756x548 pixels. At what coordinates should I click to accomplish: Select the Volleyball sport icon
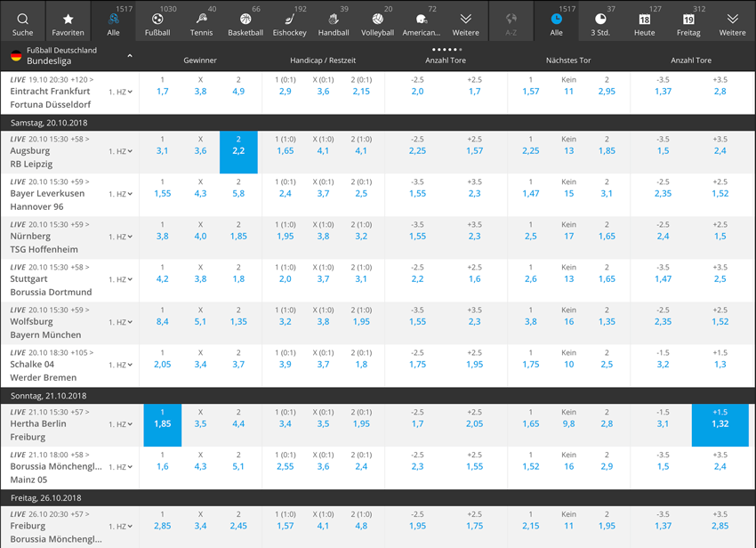click(x=377, y=20)
